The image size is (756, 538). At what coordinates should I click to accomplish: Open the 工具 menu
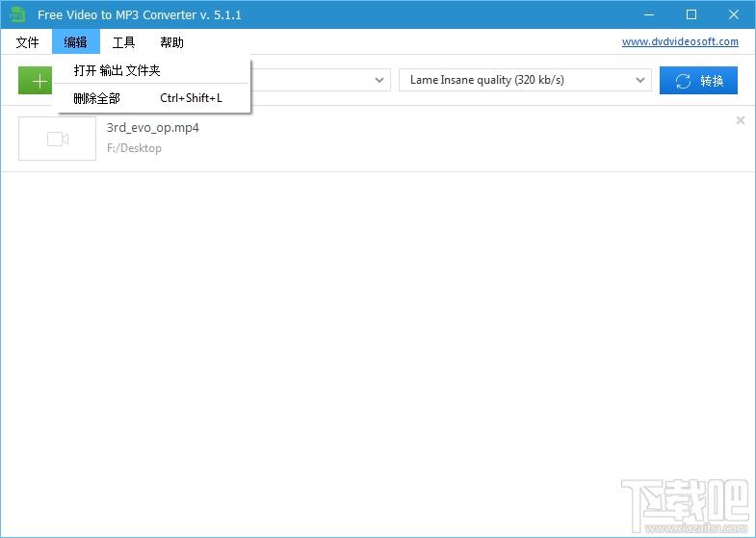click(x=123, y=42)
